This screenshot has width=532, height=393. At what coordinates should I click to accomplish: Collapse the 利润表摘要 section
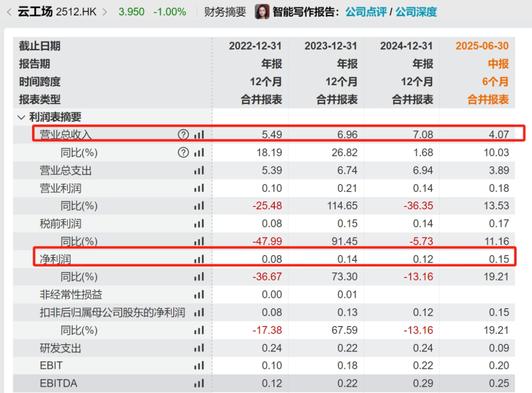(21, 117)
